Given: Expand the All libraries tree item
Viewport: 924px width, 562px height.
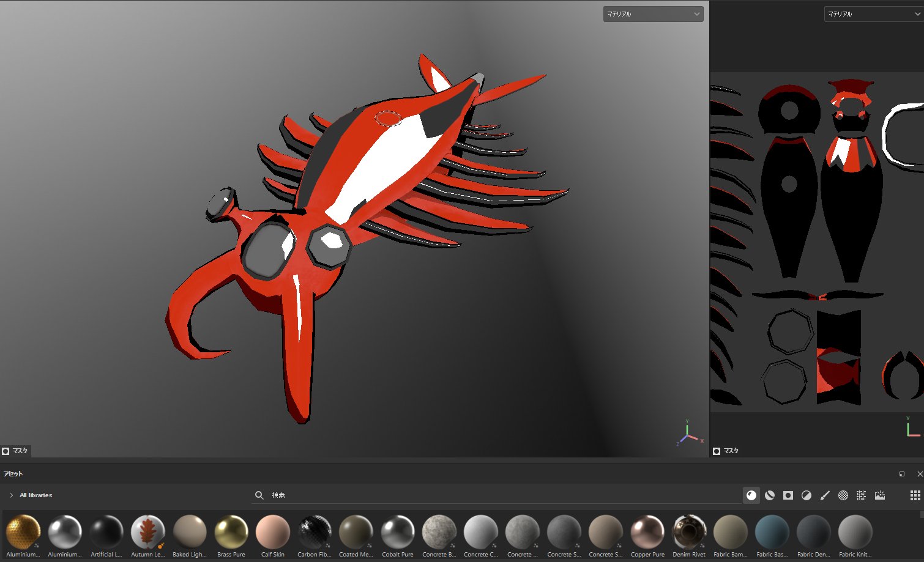Looking at the screenshot, I should click(x=11, y=495).
